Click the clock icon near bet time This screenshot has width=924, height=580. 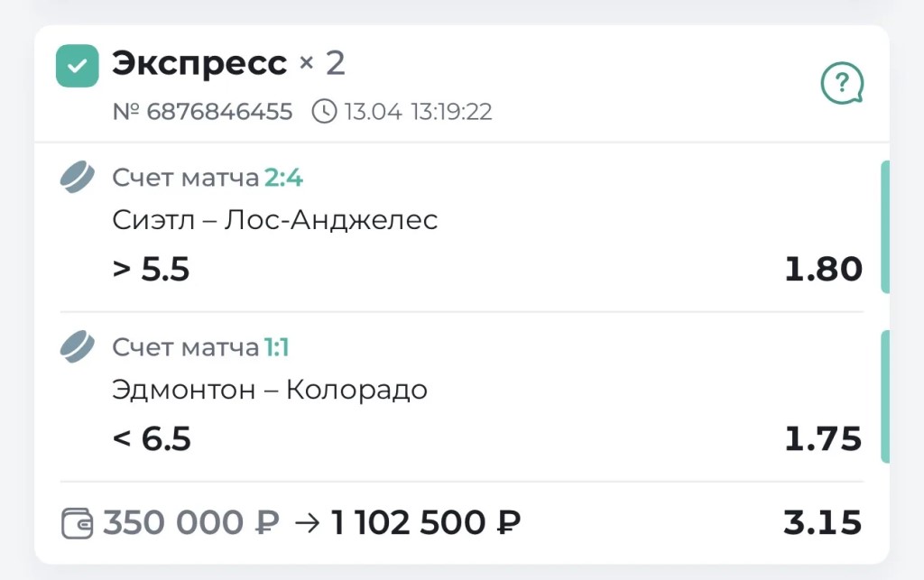(x=324, y=112)
